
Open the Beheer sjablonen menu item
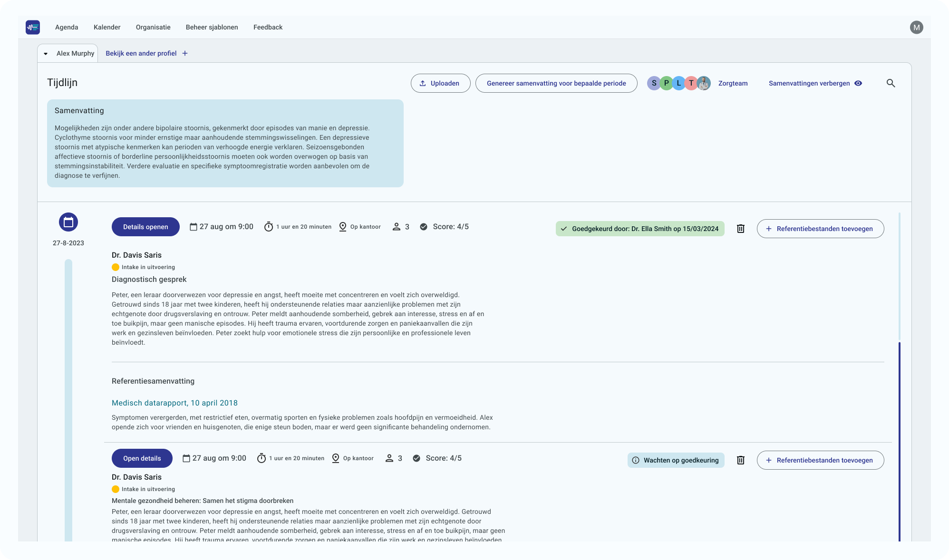211,27
